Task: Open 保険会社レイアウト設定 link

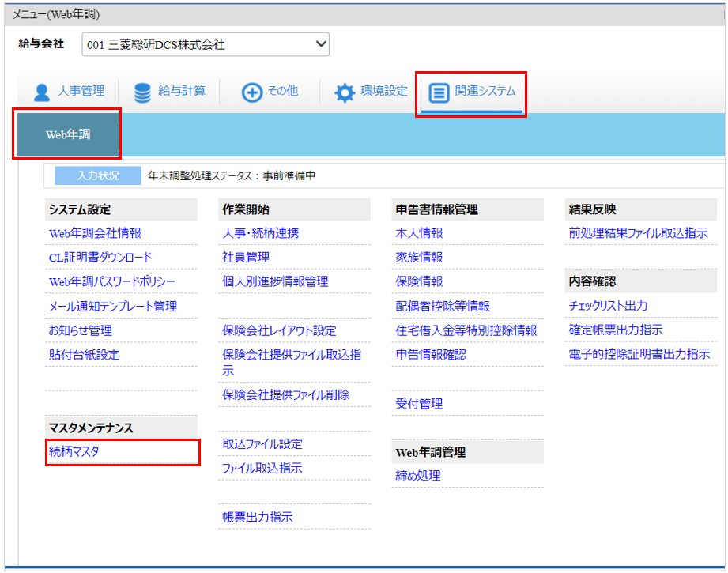Action: point(279,330)
